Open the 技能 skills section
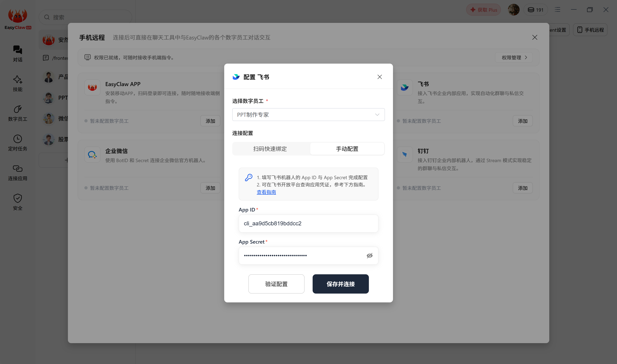Screen dimensions: 617x364 (17, 83)
